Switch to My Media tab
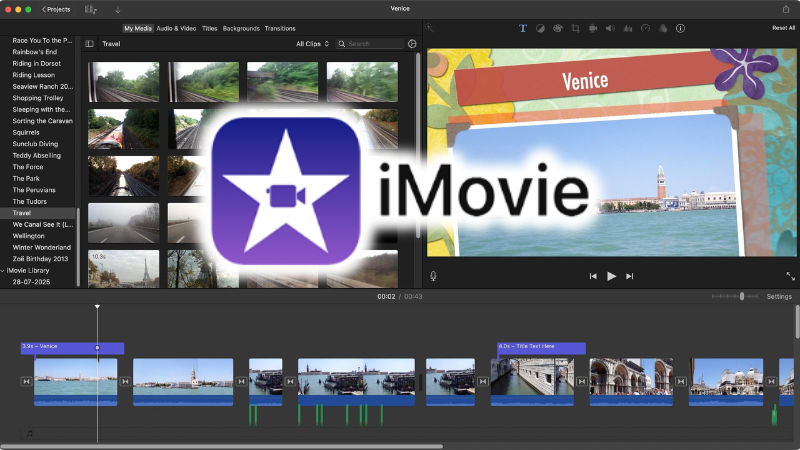This screenshot has width=800, height=450. pyautogui.click(x=138, y=28)
